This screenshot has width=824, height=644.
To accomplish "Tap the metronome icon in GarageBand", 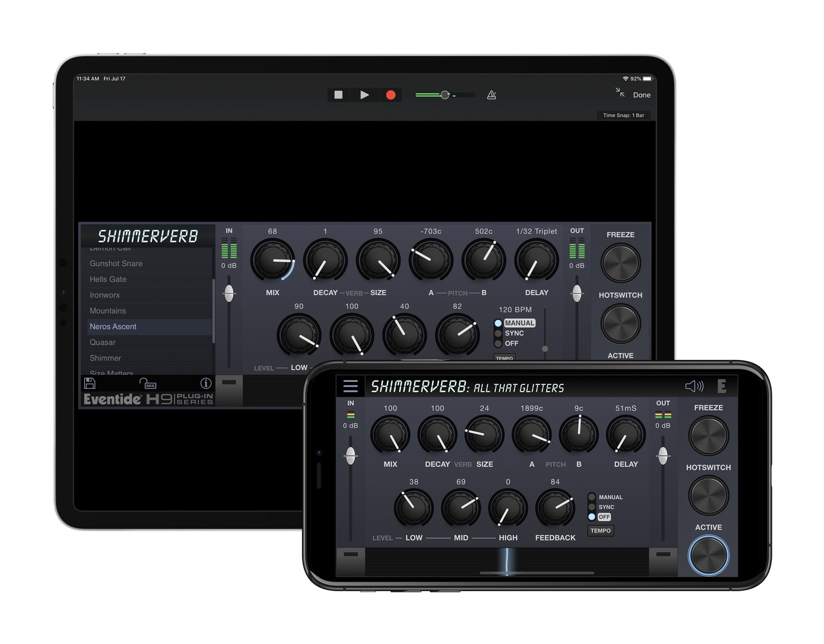I will tap(491, 95).
